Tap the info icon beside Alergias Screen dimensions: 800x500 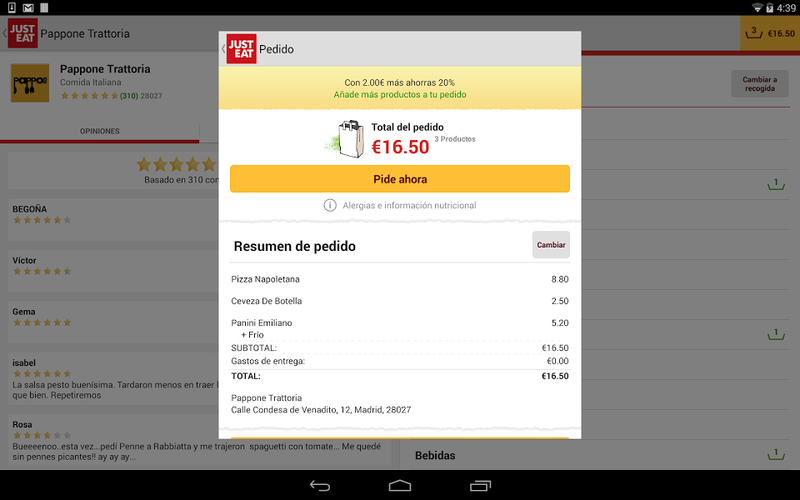[x=330, y=205]
